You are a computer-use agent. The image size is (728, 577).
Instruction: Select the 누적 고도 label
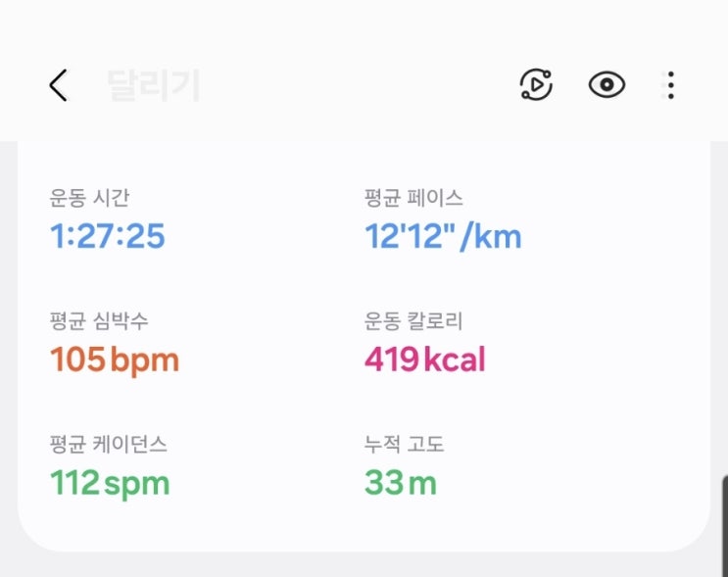pos(404,445)
